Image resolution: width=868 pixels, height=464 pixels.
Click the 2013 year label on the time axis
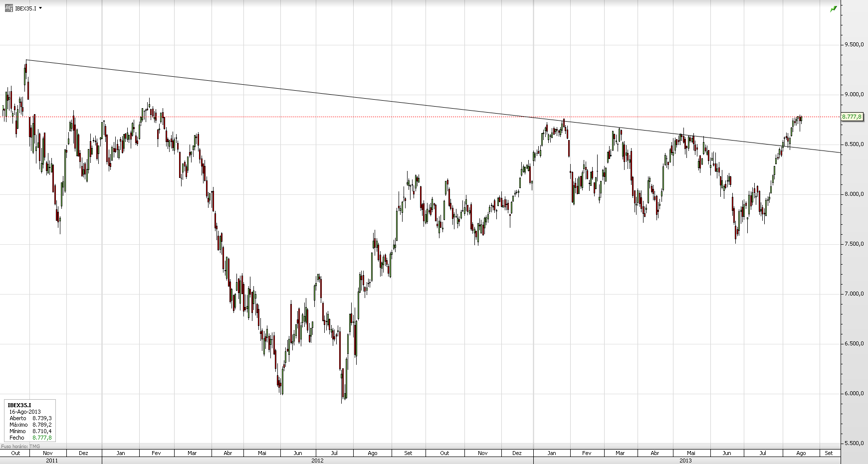tap(685, 461)
